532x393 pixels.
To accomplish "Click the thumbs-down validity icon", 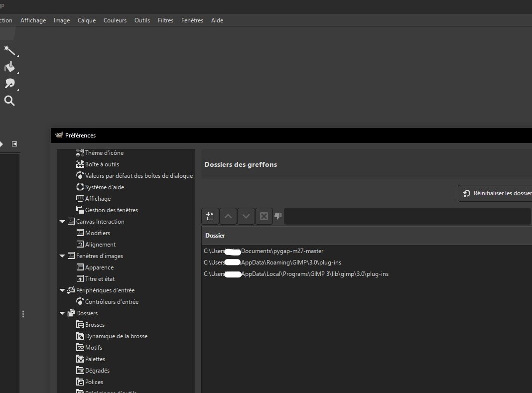I will tap(278, 216).
